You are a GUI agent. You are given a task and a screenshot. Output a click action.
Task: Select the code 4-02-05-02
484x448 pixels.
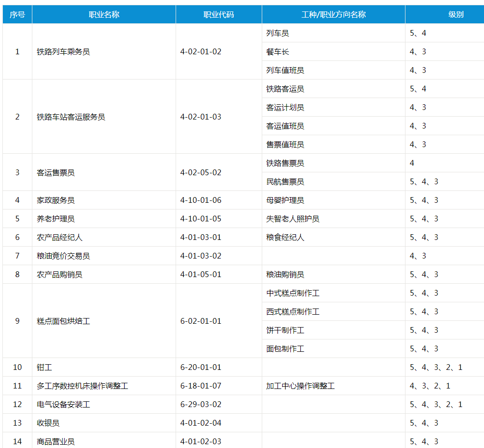click(201, 172)
